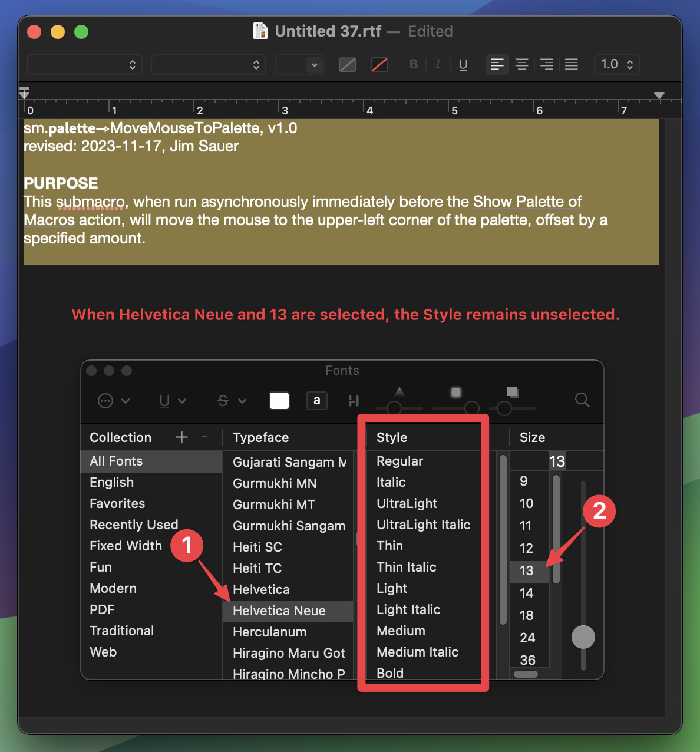Choose the Gurmukhi MN typeface
This screenshot has height=752, width=700.
[288, 484]
